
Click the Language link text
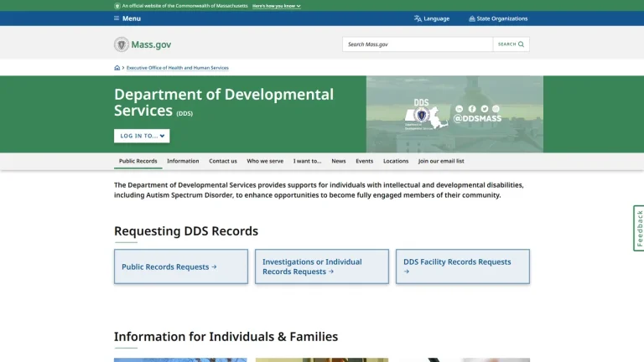pos(437,18)
